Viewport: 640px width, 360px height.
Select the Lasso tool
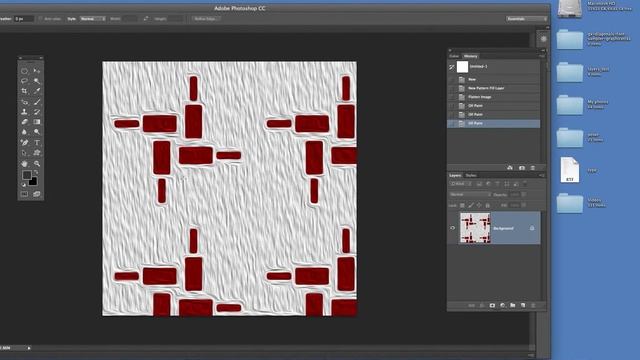point(24,81)
